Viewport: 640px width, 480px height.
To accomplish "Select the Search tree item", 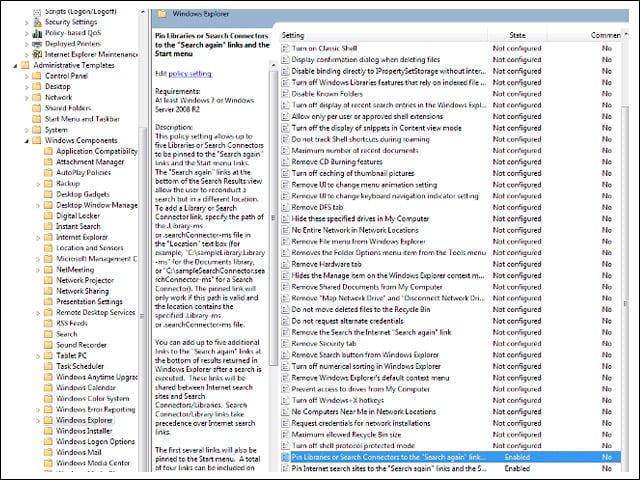I will [67, 334].
